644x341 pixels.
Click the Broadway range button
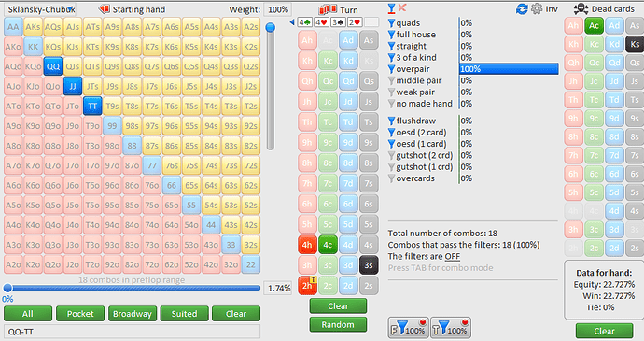coord(133,314)
